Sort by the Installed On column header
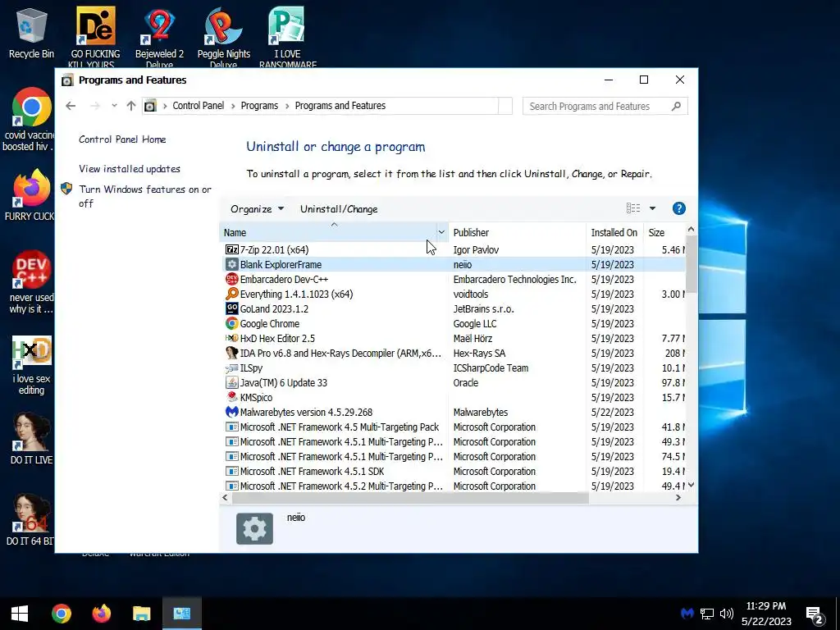Screen dimensions: 840x630 click(x=614, y=232)
